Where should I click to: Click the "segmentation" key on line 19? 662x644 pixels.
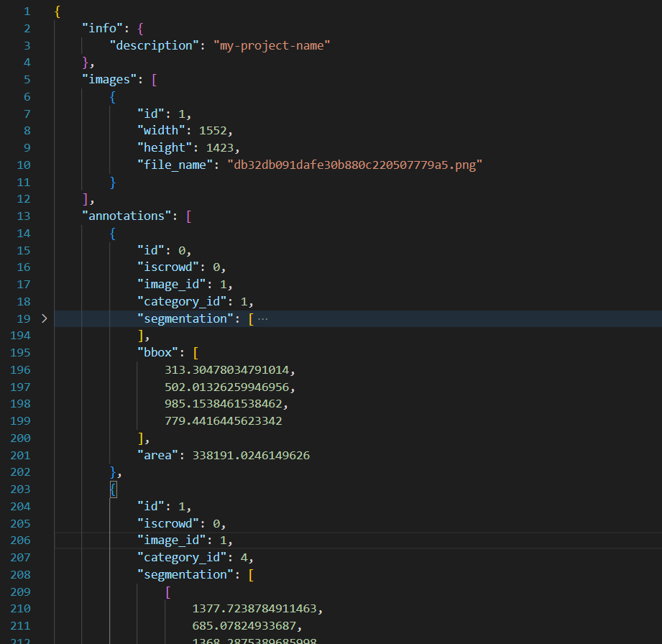pyautogui.click(x=185, y=319)
